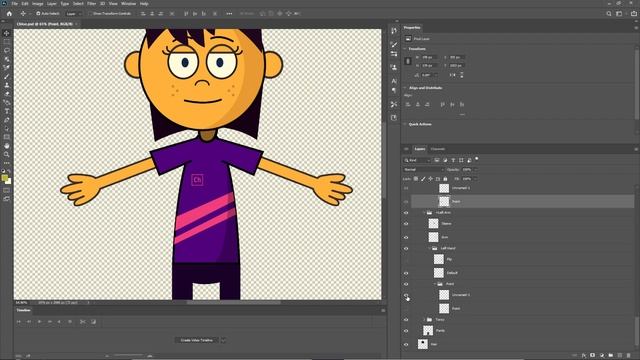Expand the Torso group
This screenshot has width=640, height=360.
(424, 320)
